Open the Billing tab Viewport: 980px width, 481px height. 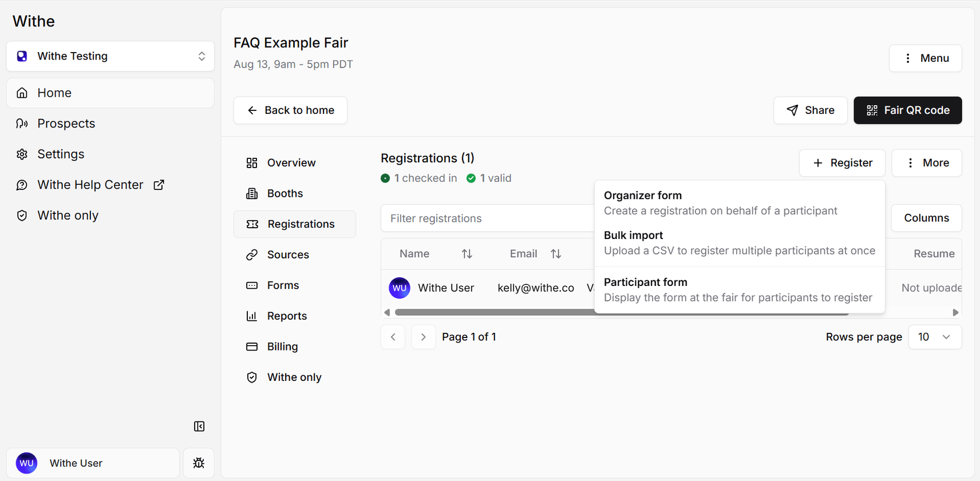tap(295, 347)
